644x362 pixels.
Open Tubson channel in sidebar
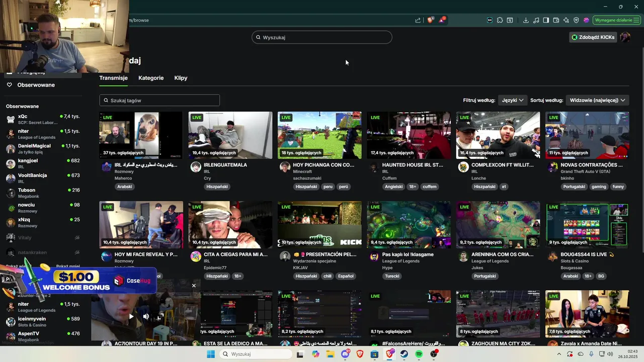(x=43, y=193)
